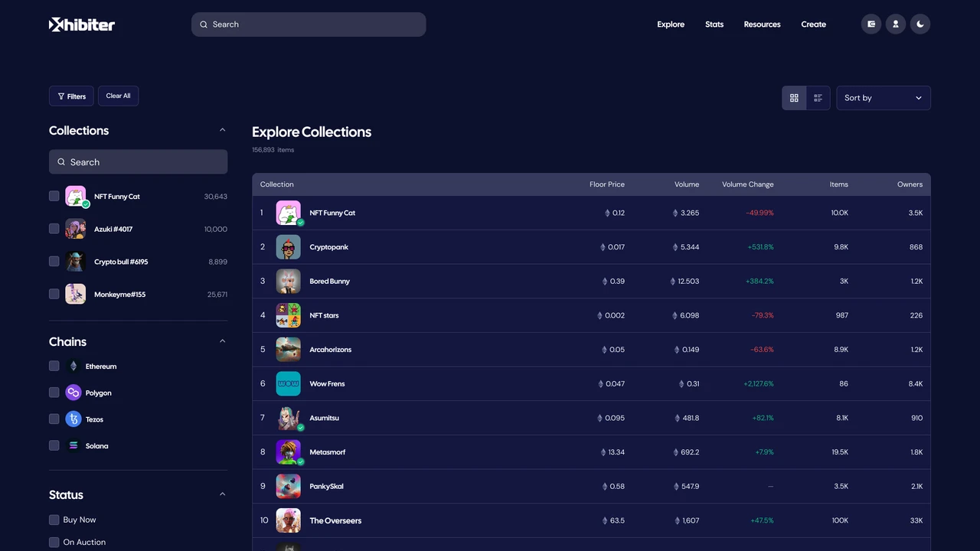Enable the Polygon chain checkbox

click(x=54, y=393)
